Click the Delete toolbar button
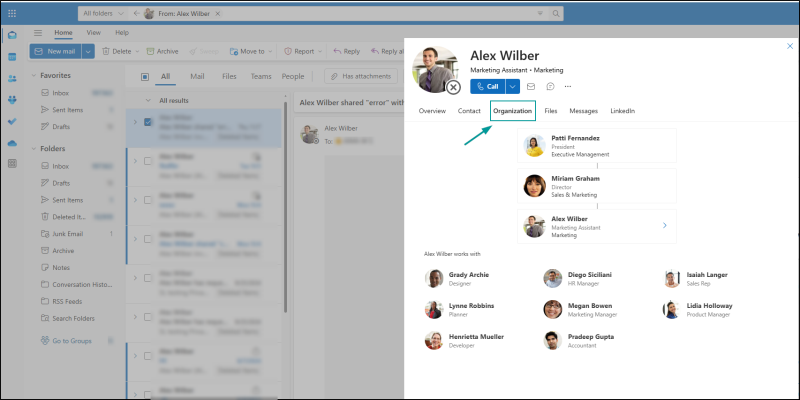The height and width of the screenshot is (400, 800). click(117, 51)
